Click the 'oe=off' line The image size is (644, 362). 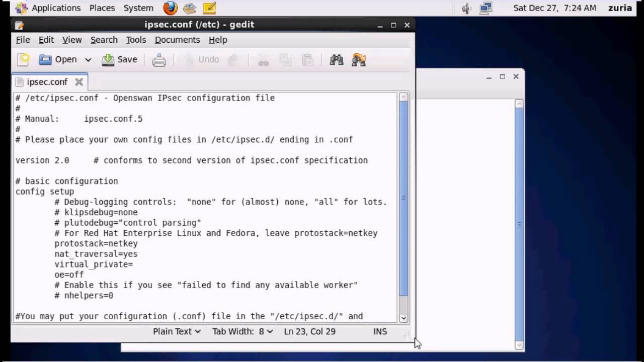tap(69, 275)
